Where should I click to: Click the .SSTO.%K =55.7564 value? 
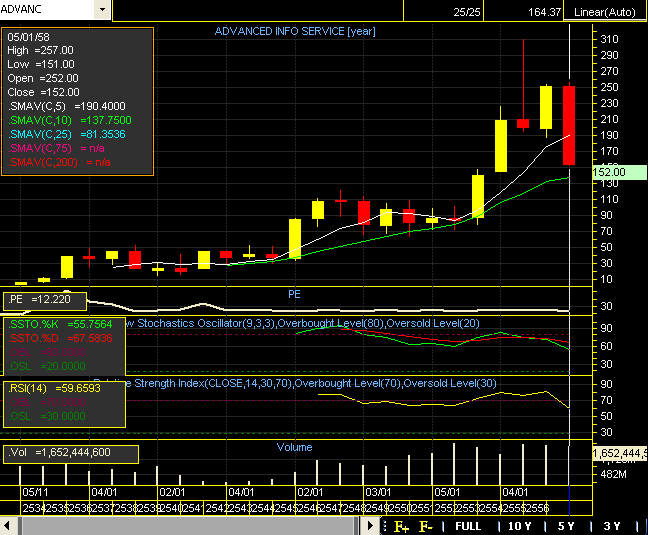pos(60,324)
